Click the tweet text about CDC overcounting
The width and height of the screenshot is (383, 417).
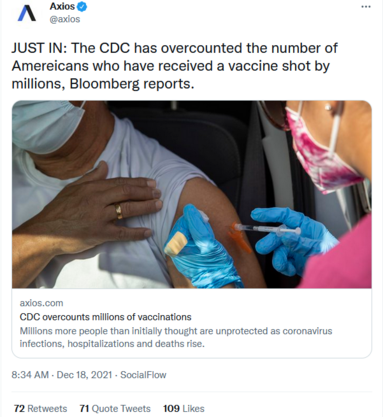(175, 66)
